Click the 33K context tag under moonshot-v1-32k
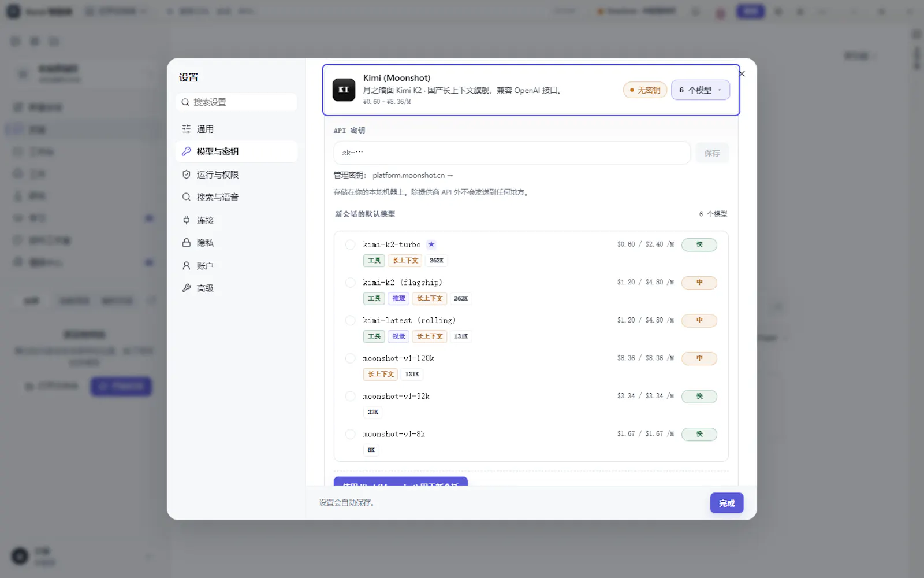The image size is (924, 578). [x=373, y=413]
